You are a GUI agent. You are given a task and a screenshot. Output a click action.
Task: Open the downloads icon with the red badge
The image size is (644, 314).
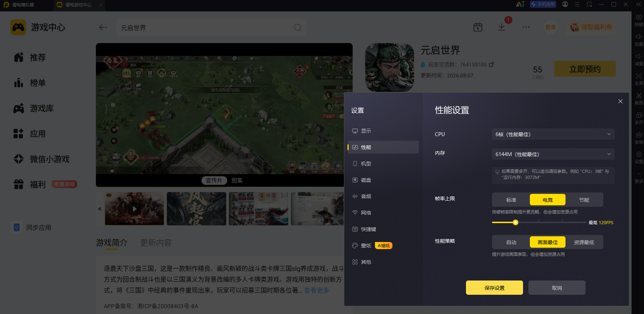pyautogui.click(x=502, y=27)
